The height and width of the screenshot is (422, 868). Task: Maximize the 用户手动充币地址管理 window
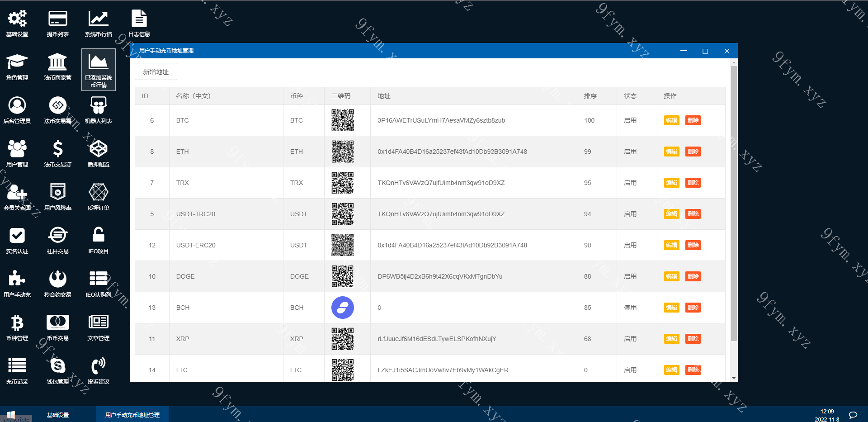(705, 51)
